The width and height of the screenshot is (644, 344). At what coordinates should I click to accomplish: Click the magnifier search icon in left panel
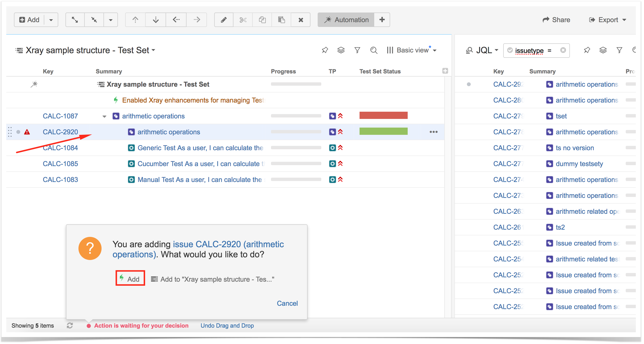click(x=374, y=50)
